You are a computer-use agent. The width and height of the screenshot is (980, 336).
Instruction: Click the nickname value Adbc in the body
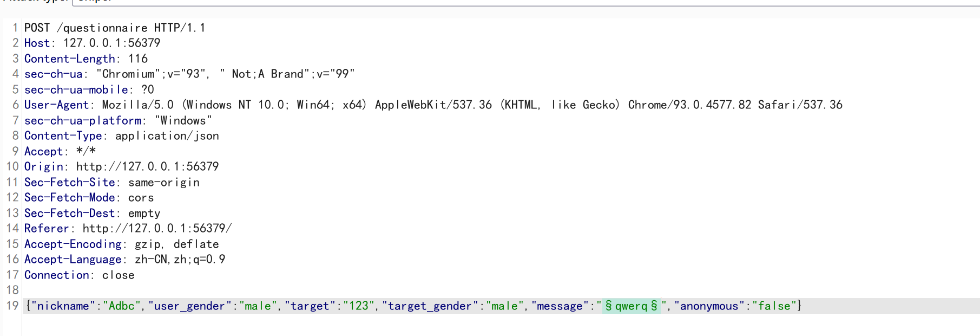pos(118,306)
